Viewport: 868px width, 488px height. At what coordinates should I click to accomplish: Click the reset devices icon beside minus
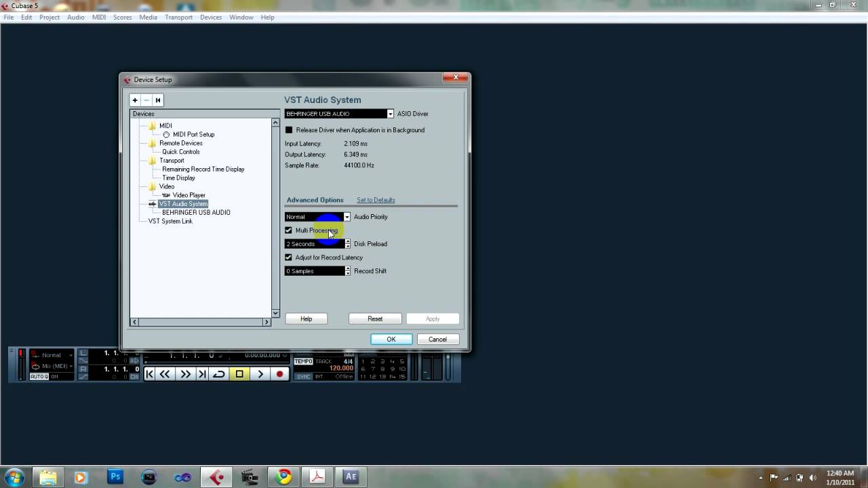(x=158, y=100)
